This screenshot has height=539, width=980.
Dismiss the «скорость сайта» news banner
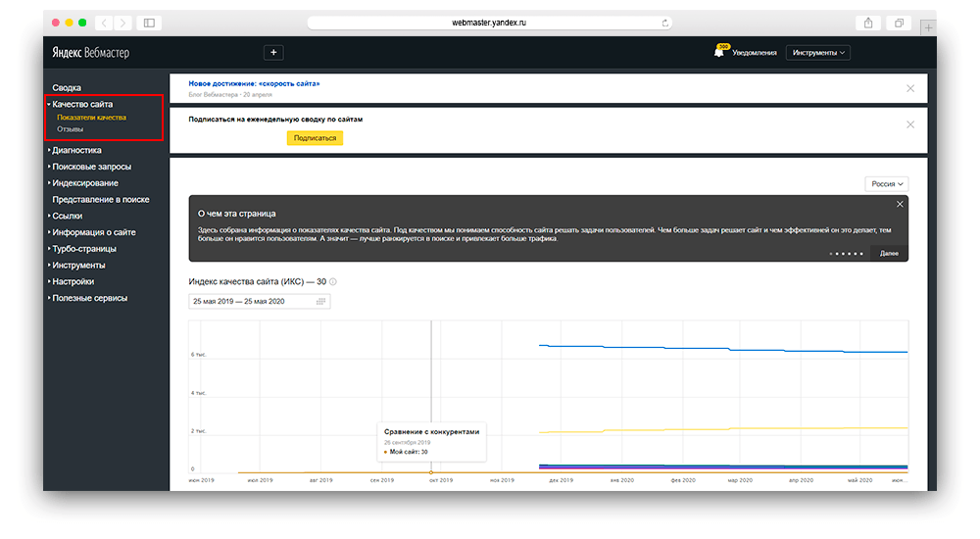pyautogui.click(x=910, y=89)
